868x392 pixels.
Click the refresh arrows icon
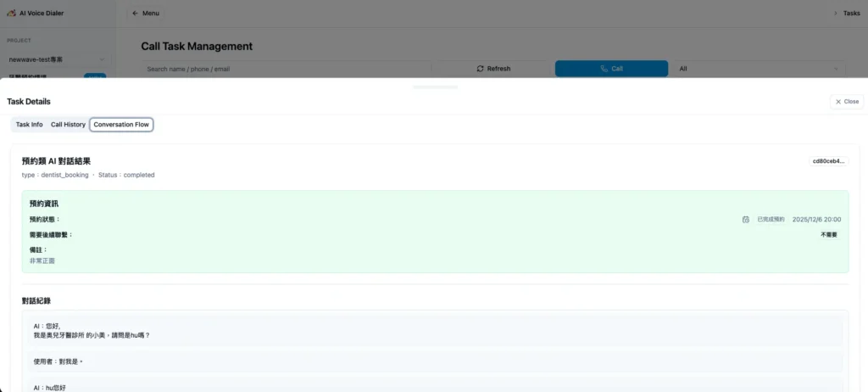(480, 69)
